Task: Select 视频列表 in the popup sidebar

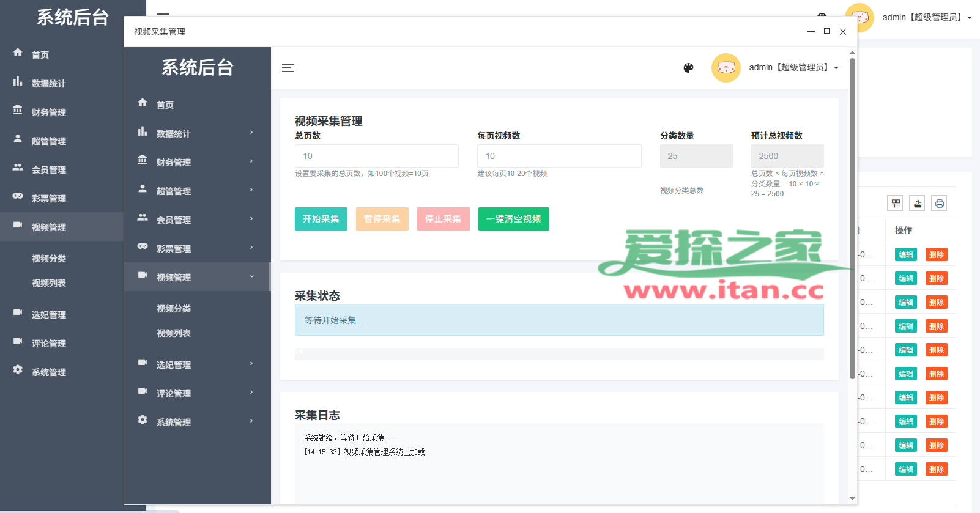Action: pyautogui.click(x=174, y=333)
